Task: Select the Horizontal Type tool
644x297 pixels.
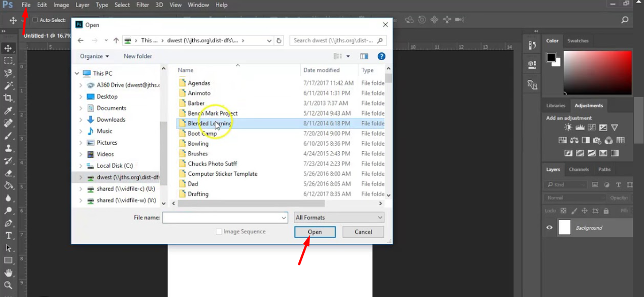Action: [x=9, y=236]
